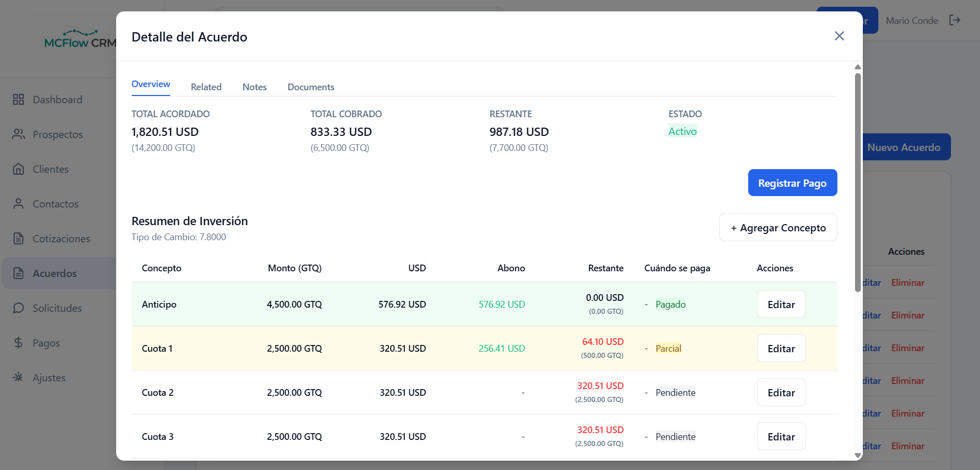Select Acuerdos in the sidebar
The height and width of the screenshot is (470, 980).
[x=54, y=273]
